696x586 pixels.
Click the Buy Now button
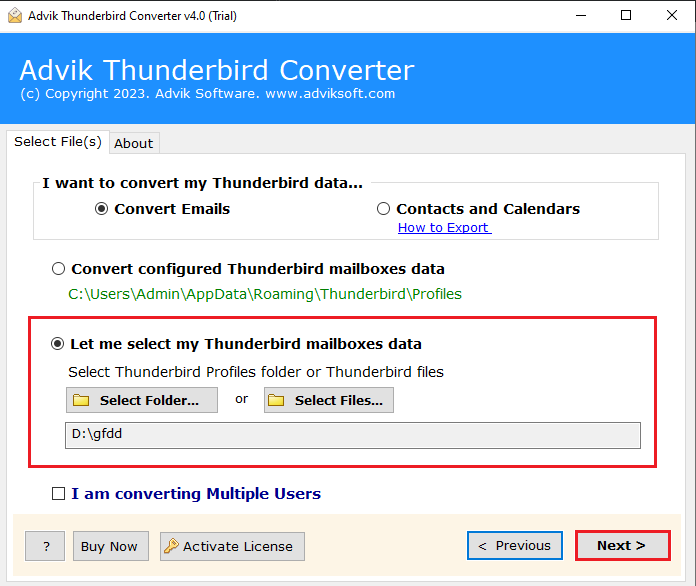point(111,546)
